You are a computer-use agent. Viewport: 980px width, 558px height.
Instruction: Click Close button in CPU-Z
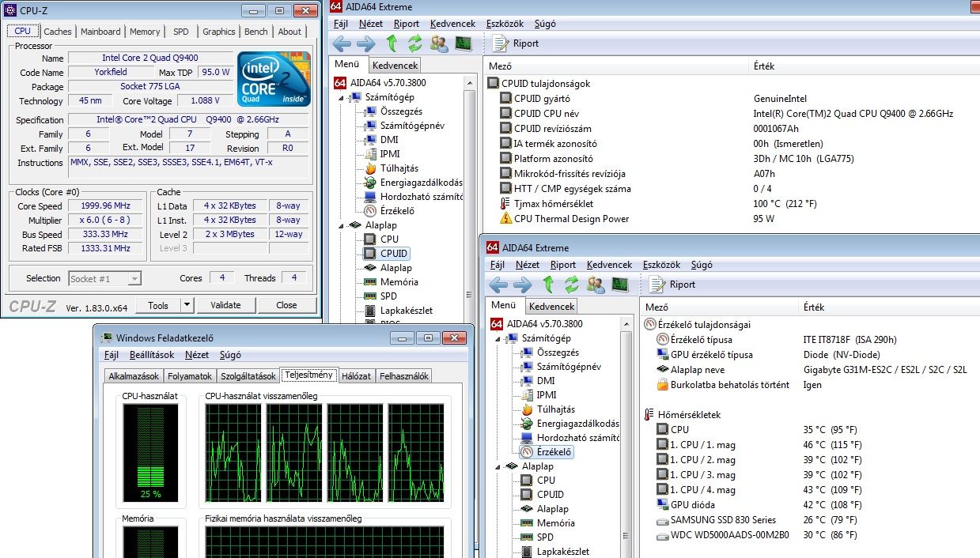[x=286, y=305]
